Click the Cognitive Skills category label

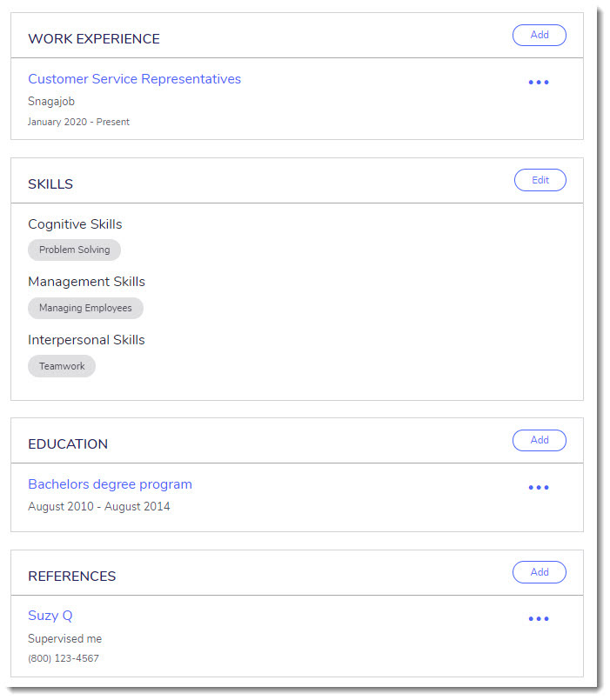[75, 224]
